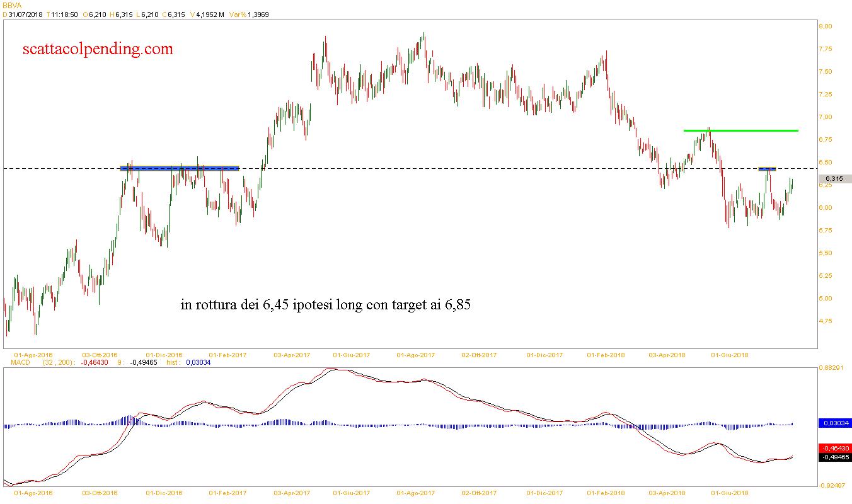Click the blue histogram value tag 0,03034

[x=834, y=423]
